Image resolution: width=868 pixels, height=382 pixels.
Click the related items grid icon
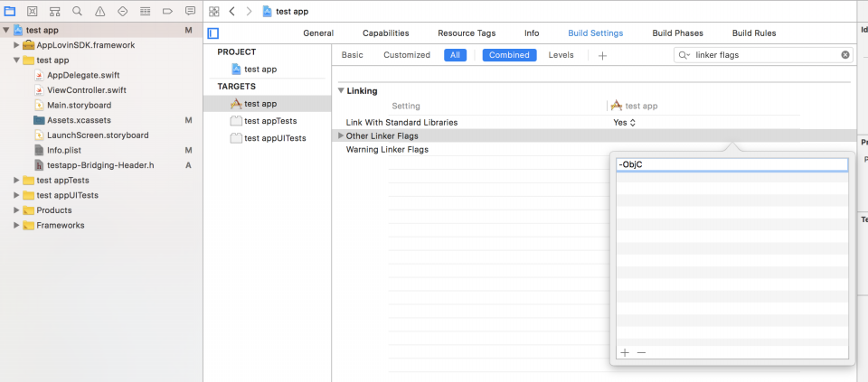(x=214, y=11)
